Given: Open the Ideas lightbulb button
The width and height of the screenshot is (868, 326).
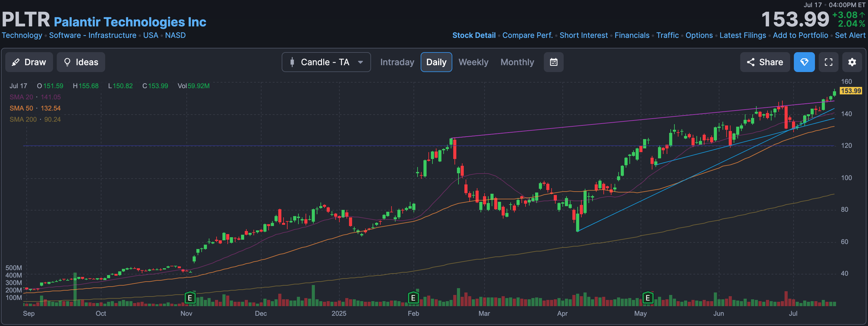Looking at the screenshot, I should coord(81,62).
